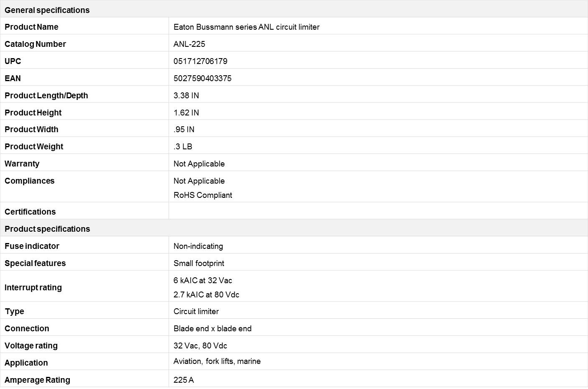Click the 'Amperage Rating' label
This screenshot has width=588, height=389.
tap(37, 380)
